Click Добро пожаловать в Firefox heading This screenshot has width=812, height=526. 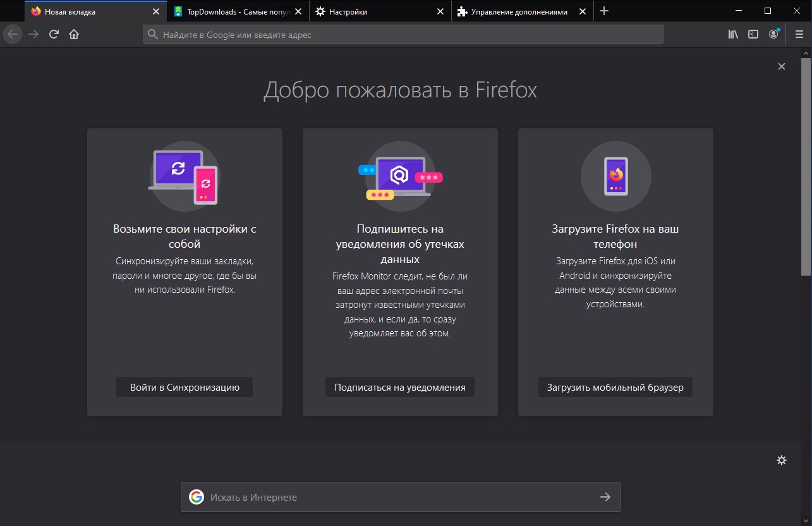point(400,90)
